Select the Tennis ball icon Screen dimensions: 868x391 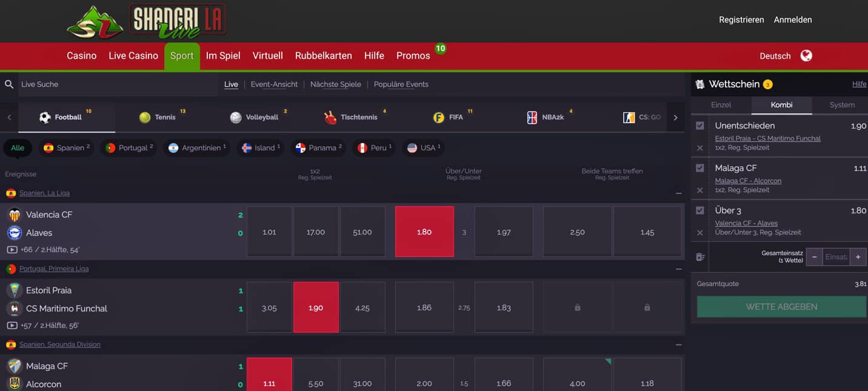click(144, 118)
